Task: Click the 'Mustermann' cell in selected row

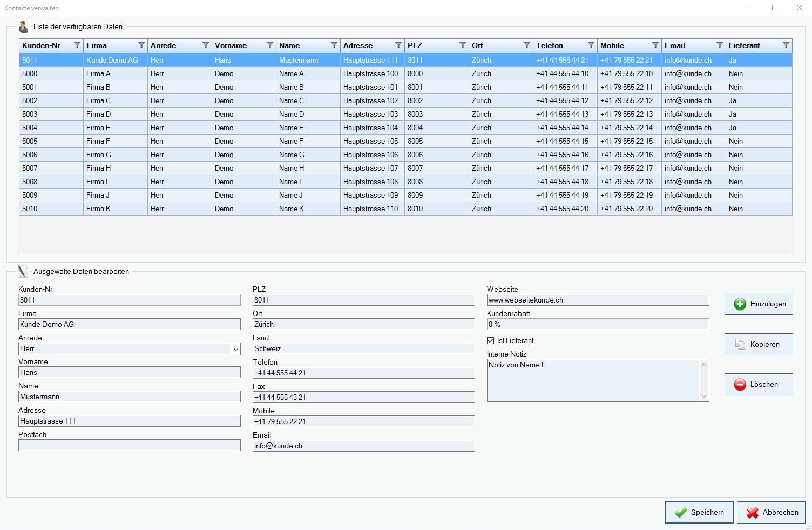Action: 308,60
